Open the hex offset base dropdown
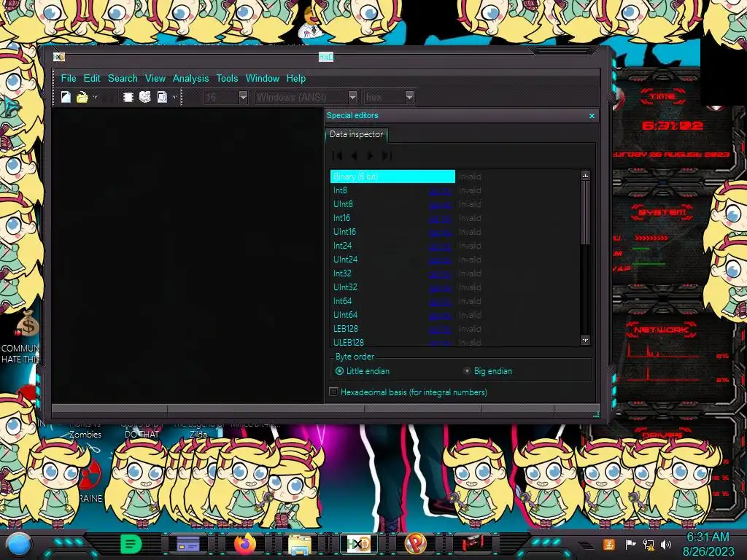This screenshot has height=560, width=747. 409,97
